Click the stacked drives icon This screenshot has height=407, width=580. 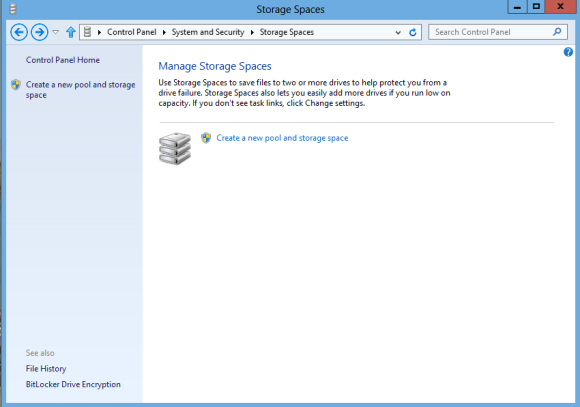[175, 149]
